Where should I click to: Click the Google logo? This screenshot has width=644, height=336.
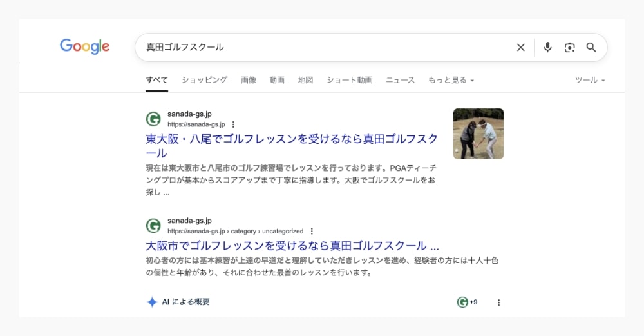click(84, 46)
